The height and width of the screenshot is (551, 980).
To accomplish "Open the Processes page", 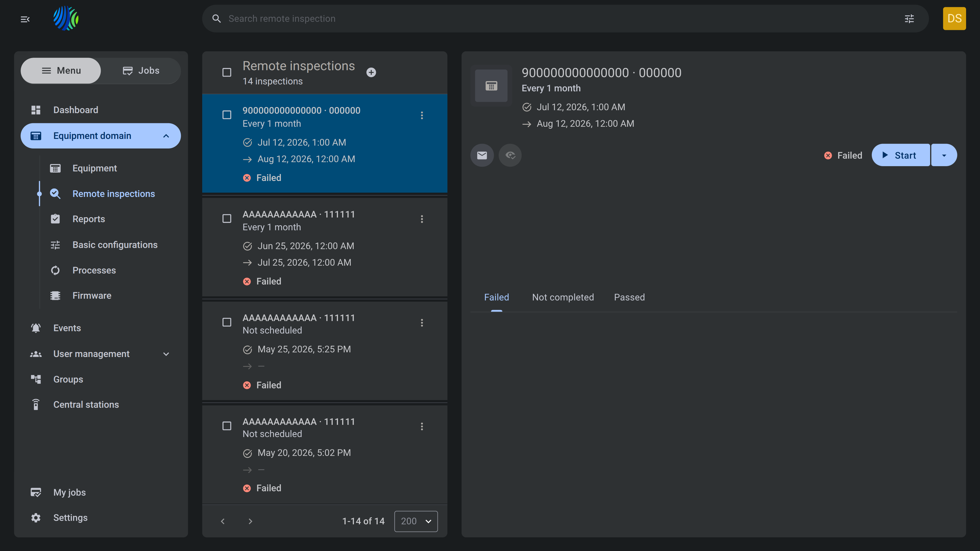I will [x=94, y=270].
